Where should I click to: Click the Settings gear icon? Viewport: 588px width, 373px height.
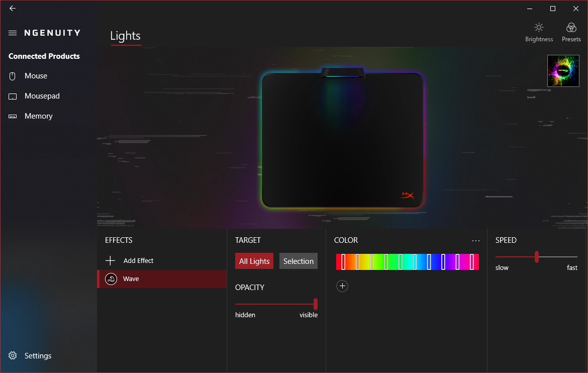coord(13,356)
